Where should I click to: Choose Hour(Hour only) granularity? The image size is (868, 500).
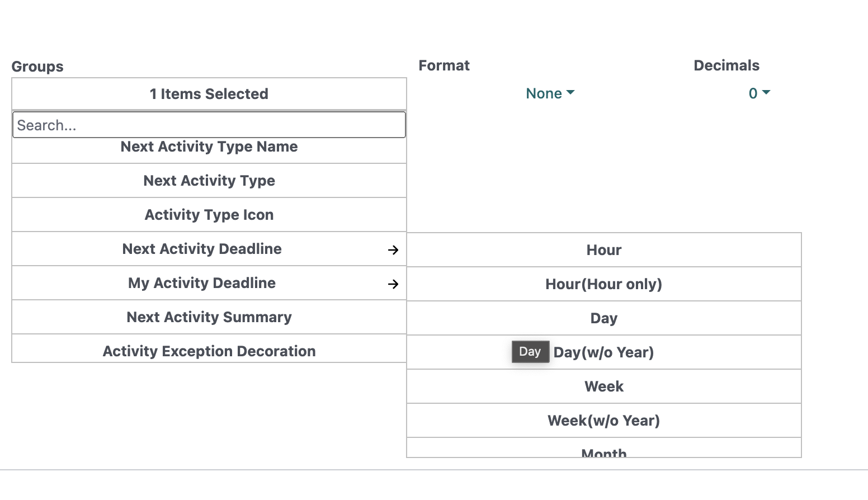tap(604, 284)
